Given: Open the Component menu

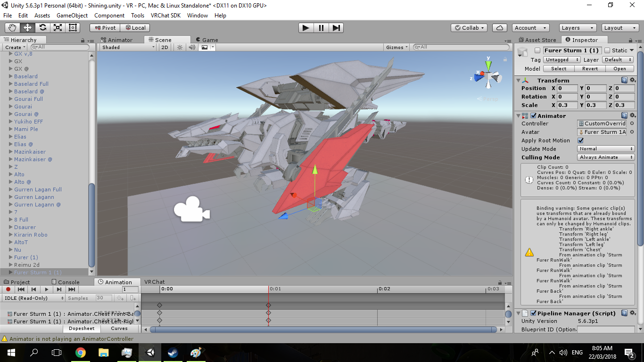Looking at the screenshot, I should point(109,16).
